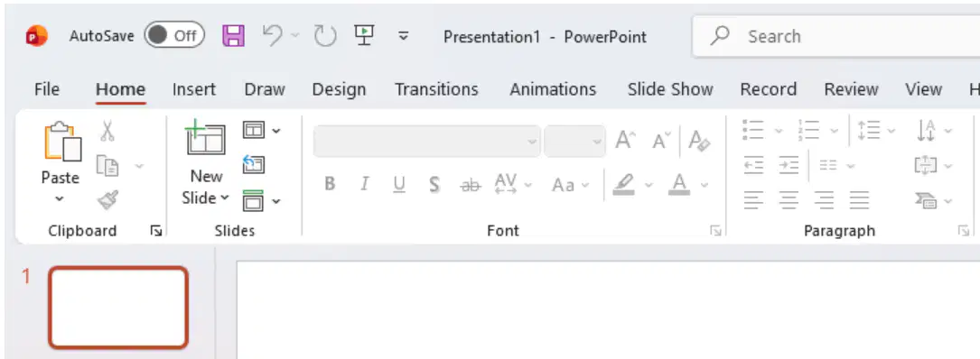The image size is (980, 359).
Task: Click the Cut scissors icon
Action: pos(107,131)
